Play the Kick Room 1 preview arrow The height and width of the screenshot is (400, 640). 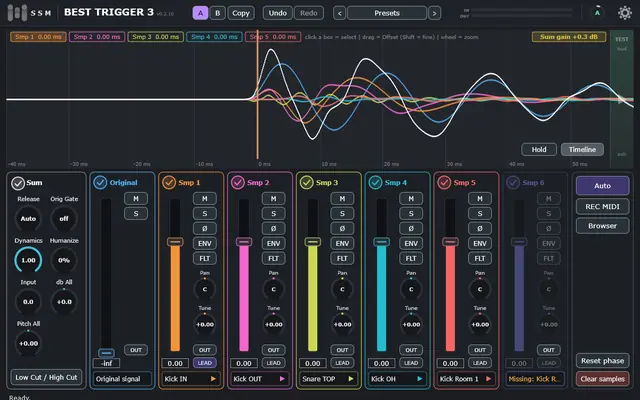489,379
